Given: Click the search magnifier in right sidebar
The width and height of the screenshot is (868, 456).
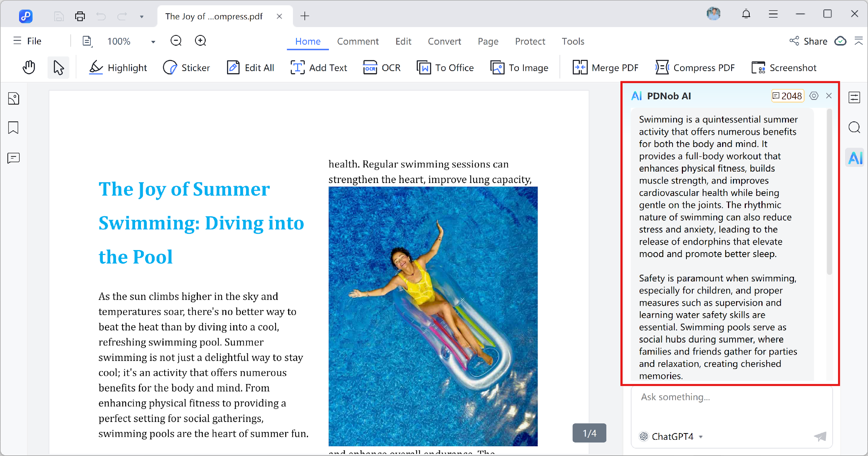Looking at the screenshot, I should 854,127.
